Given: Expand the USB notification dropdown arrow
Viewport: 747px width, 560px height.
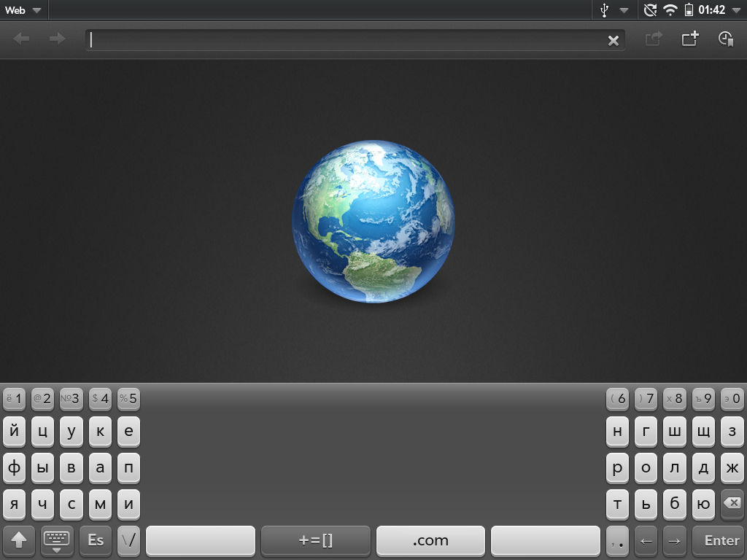Looking at the screenshot, I should [x=624, y=10].
